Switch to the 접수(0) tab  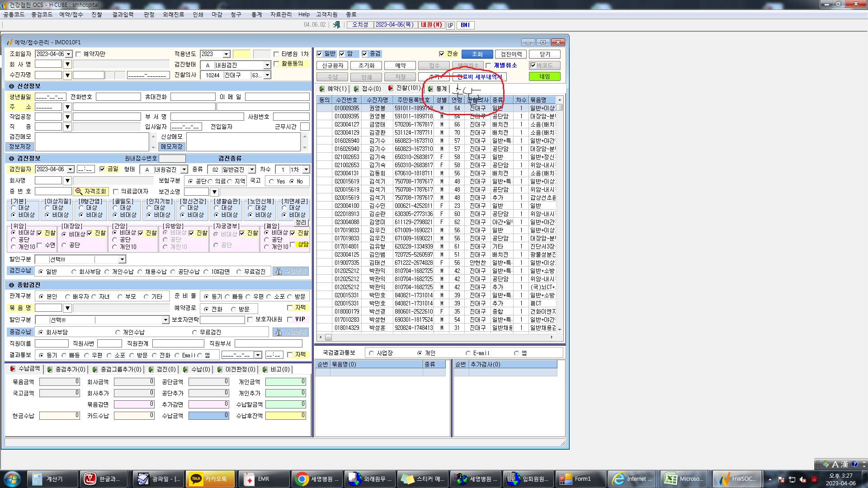(367, 89)
